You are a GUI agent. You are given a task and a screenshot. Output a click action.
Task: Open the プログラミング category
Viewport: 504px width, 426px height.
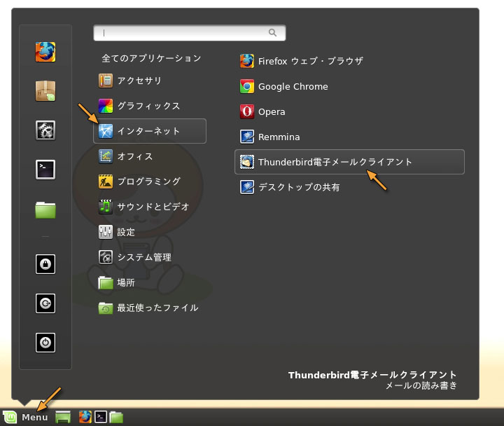coord(148,181)
